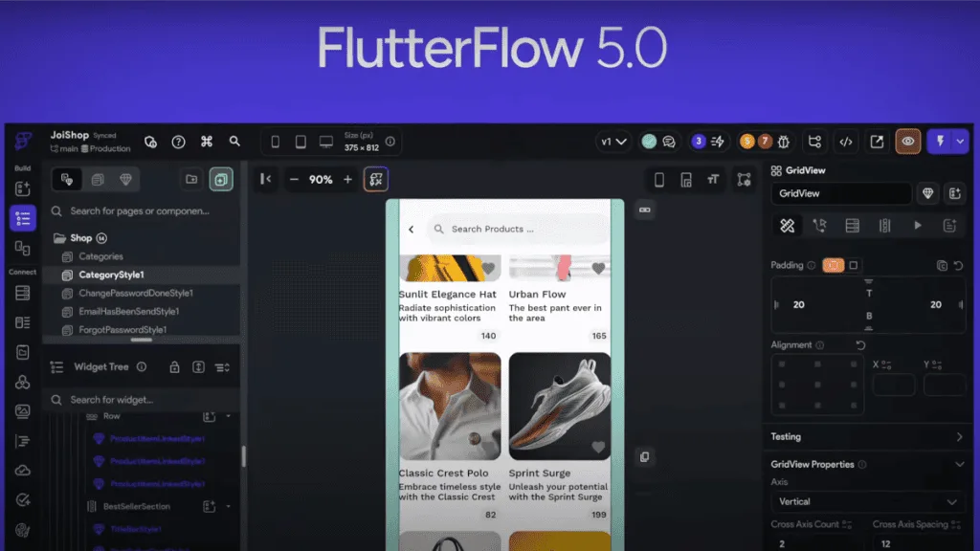Screen dimensions: 980x551
Task: Zoom in with the plus icon
Action: tap(347, 179)
